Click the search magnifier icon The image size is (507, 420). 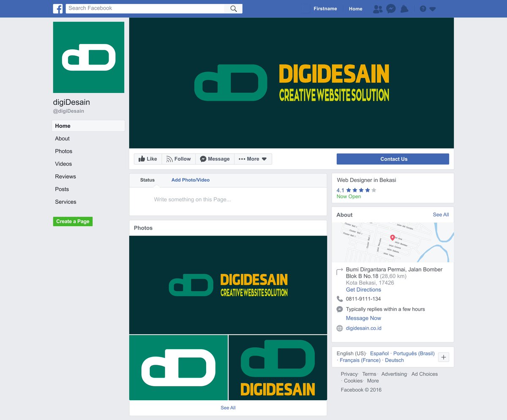[x=234, y=8]
